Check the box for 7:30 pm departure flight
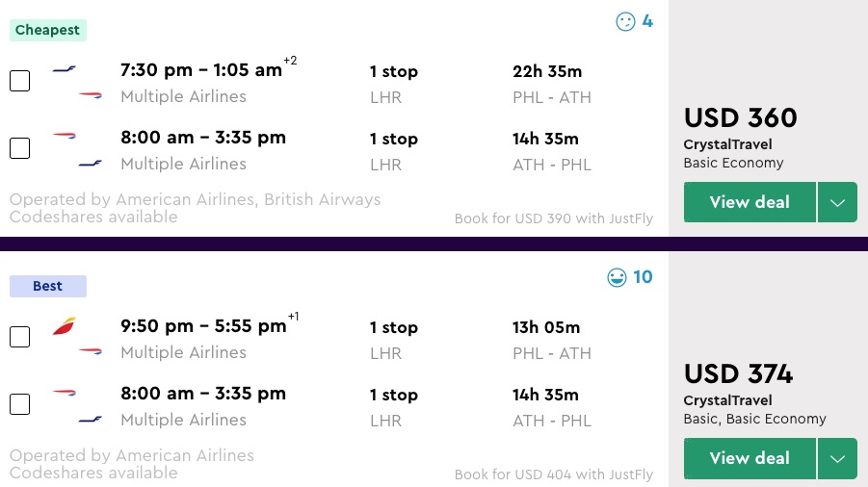868x487 pixels. (x=19, y=81)
